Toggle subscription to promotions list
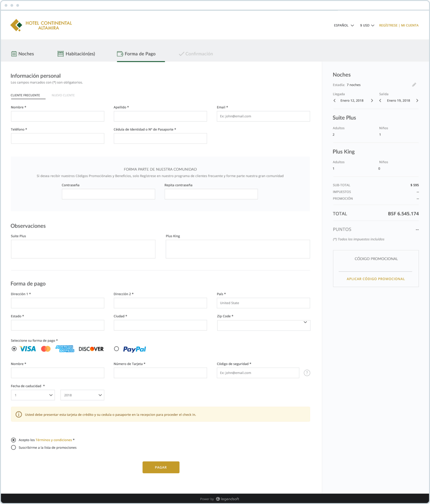The image size is (430, 504). 14,448
